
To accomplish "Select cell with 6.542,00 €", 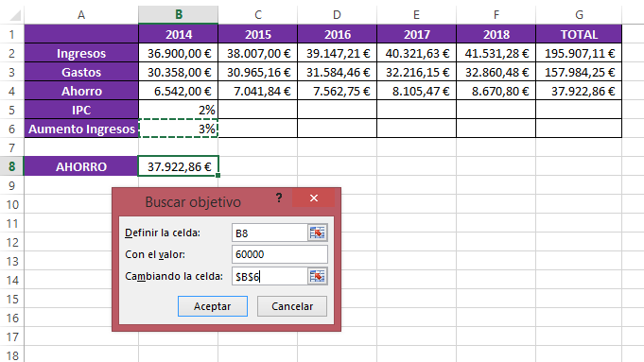I will click(x=178, y=91).
